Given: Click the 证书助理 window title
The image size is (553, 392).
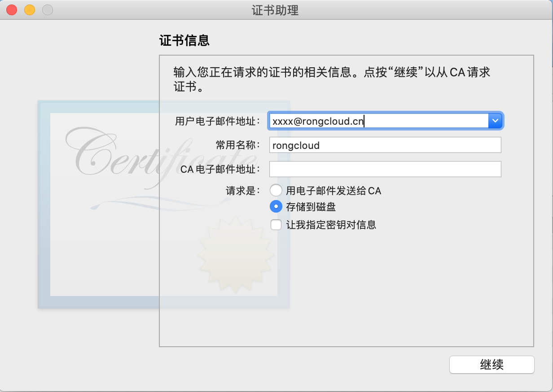Looking at the screenshot, I should point(275,10).
